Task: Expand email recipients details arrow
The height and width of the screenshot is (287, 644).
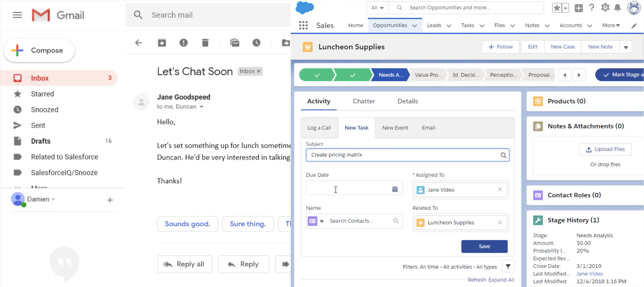Action: 201,107
